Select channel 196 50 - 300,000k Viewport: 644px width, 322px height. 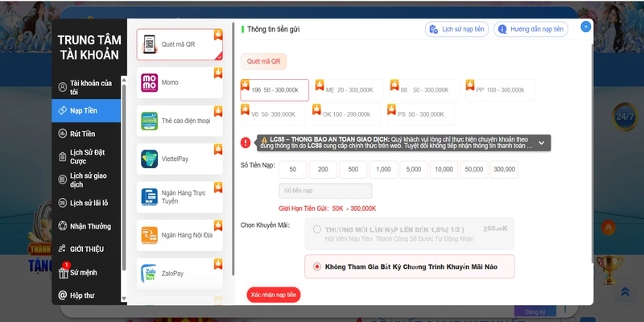point(275,90)
